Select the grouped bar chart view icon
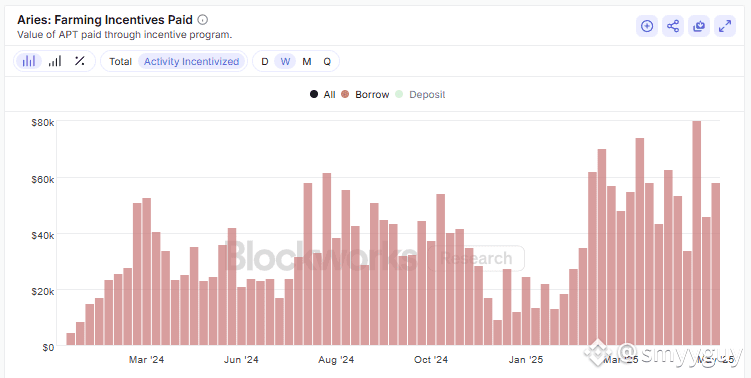The image size is (751, 378). pos(29,61)
